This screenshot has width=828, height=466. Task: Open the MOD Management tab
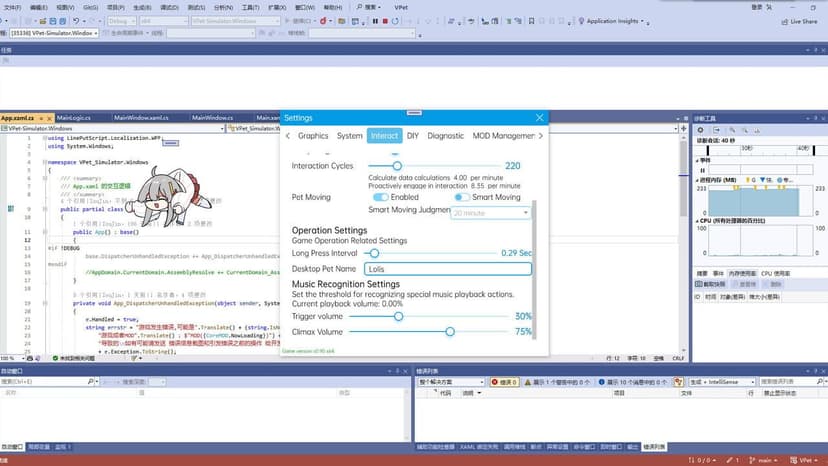[503, 136]
